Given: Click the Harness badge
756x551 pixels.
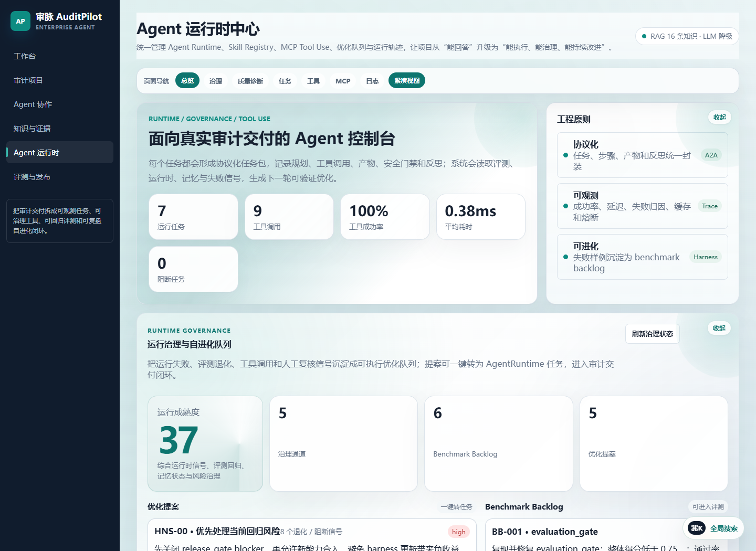Looking at the screenshot, I should pyautogui.click(x=706, y=257).
